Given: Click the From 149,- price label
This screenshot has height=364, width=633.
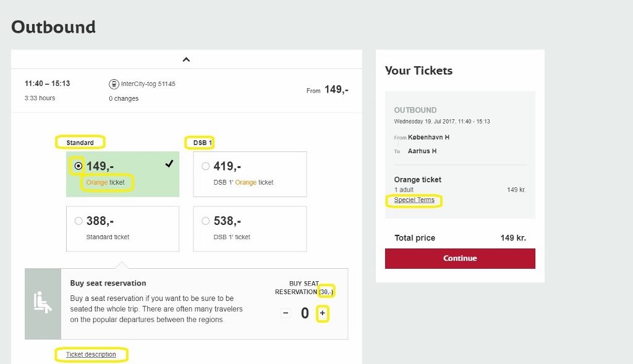Looking at the screenshot, I should 327,89.
